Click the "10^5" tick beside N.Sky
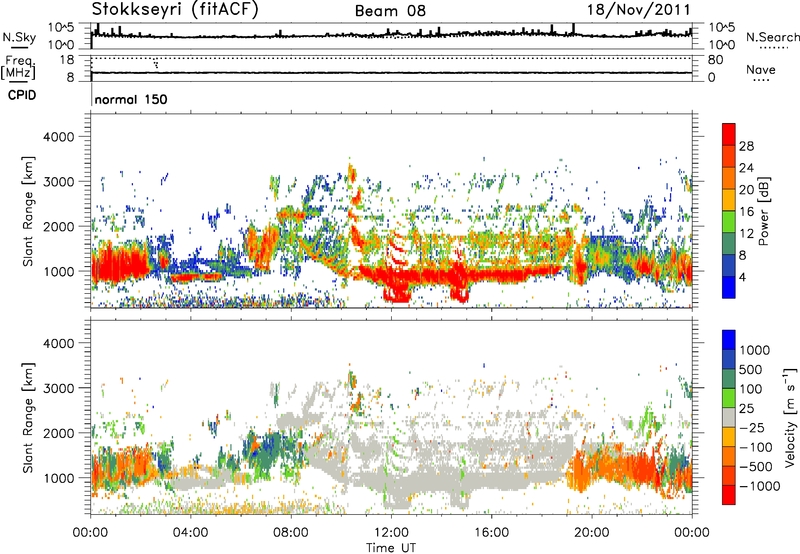The width and height of the screenshot is (800, 554). pyautogui.click(x=61, y=28)
